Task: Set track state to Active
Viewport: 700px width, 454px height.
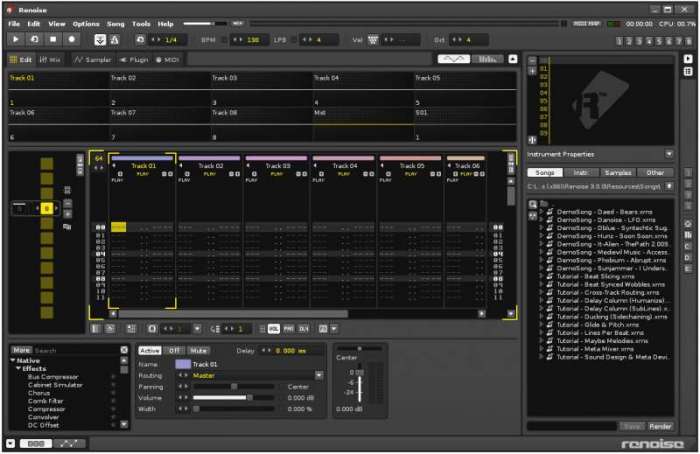Action: click(149, 351)
